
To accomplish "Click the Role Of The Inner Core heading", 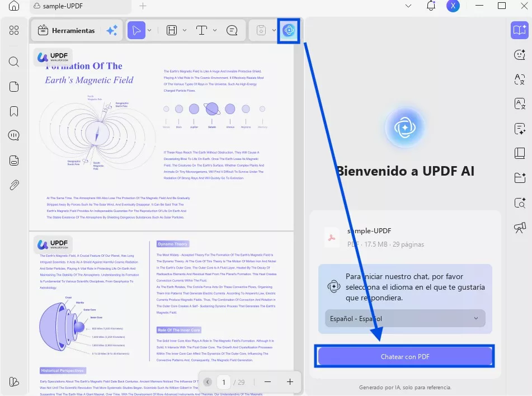I will (179, 330).
